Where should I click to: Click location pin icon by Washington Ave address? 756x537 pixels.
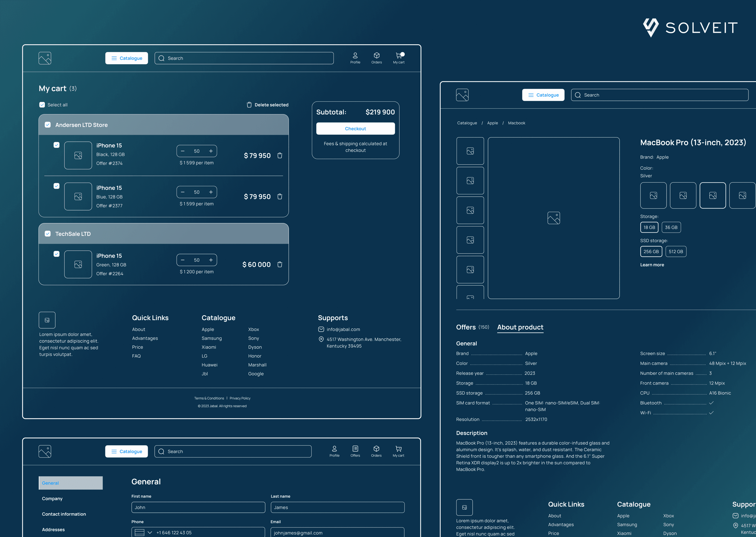click(321, 340)
